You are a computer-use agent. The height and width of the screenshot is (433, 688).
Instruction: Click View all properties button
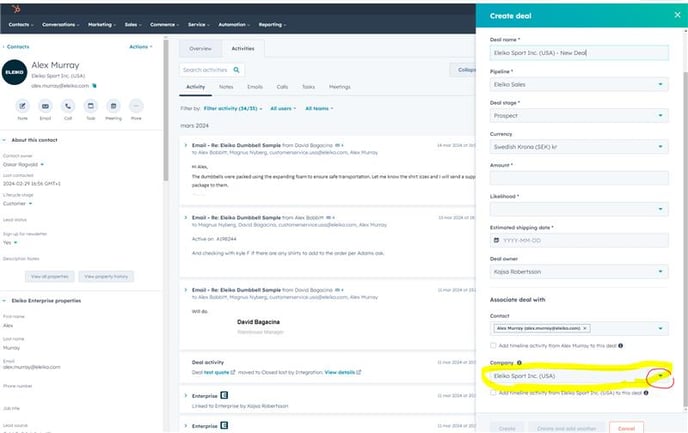pyautogui.click(x=49, y=275)
